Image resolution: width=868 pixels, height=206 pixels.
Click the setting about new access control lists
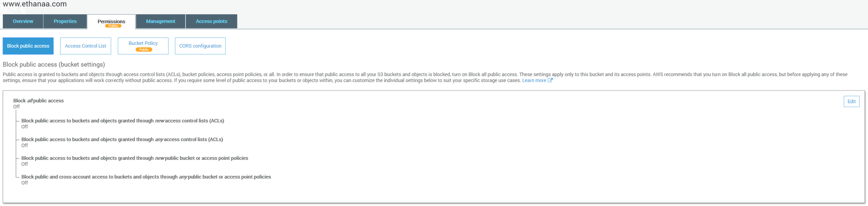click(123, 121)
